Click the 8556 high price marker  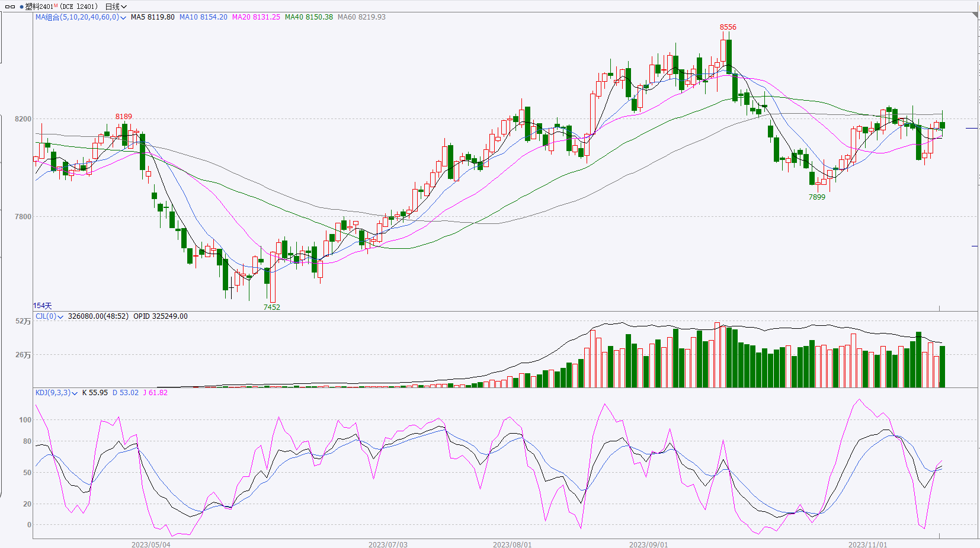click(x=728, y=27)
